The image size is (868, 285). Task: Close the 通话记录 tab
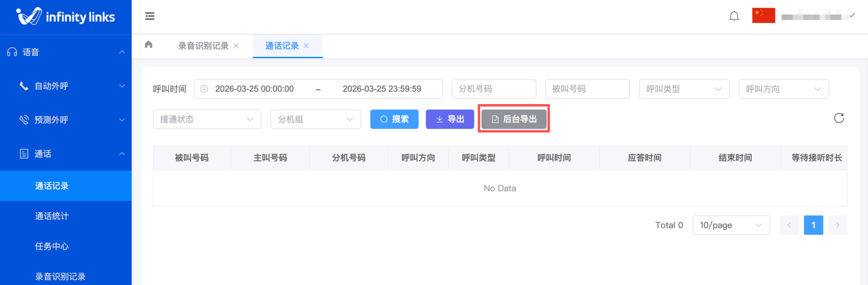point(306,46)
